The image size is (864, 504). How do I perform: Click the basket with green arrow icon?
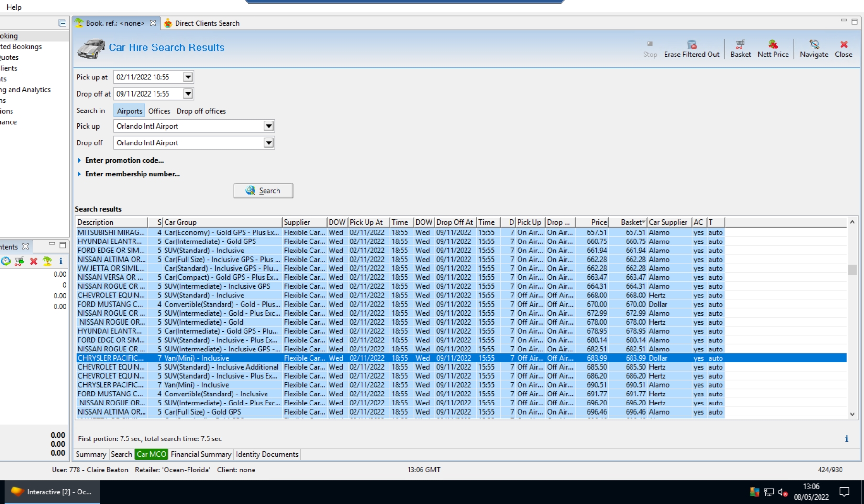[19, 261]
